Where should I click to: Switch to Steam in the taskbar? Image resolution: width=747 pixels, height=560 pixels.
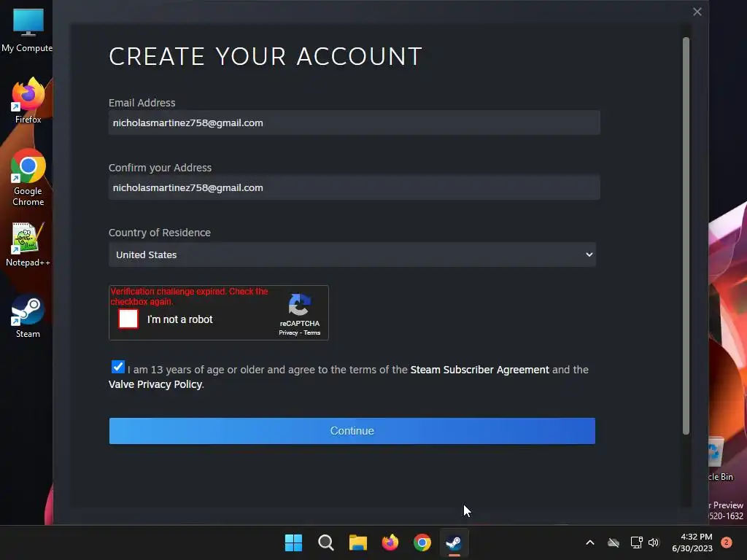(454, 542)
